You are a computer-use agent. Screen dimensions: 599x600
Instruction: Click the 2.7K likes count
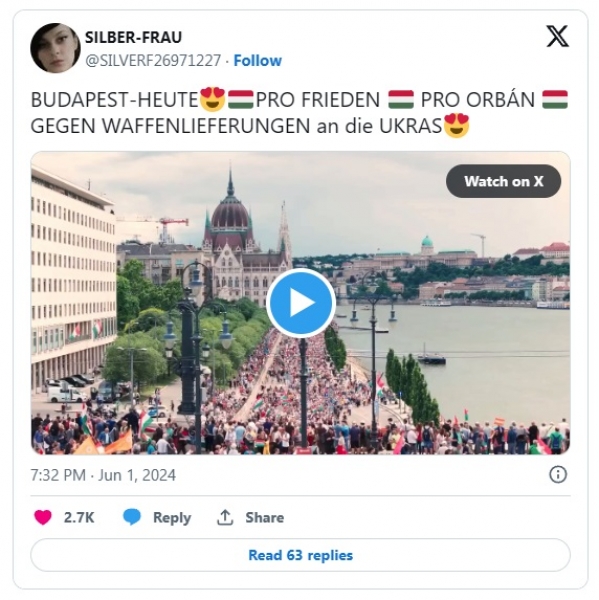(79, 517)
